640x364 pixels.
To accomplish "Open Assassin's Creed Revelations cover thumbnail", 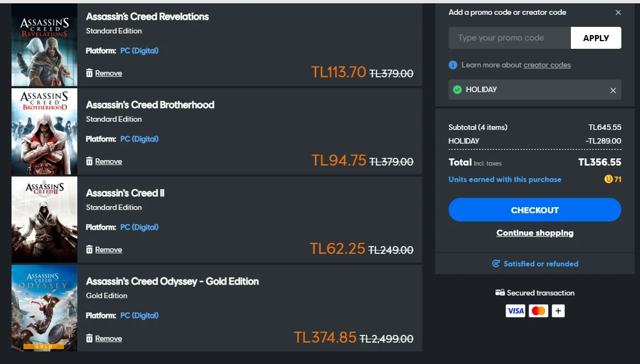I will point(44,45).
